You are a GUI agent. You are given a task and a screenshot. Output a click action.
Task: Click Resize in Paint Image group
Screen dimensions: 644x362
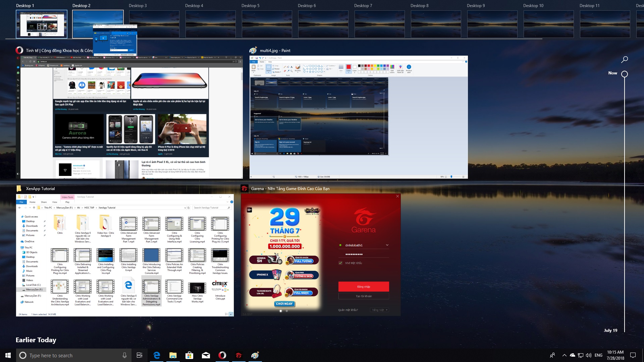click(276, 69)
